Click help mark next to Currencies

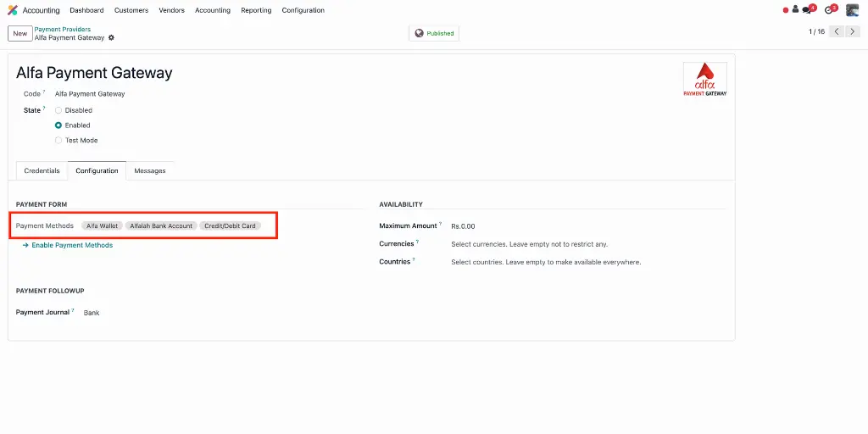pyautogui.click(x=417, y=242)
